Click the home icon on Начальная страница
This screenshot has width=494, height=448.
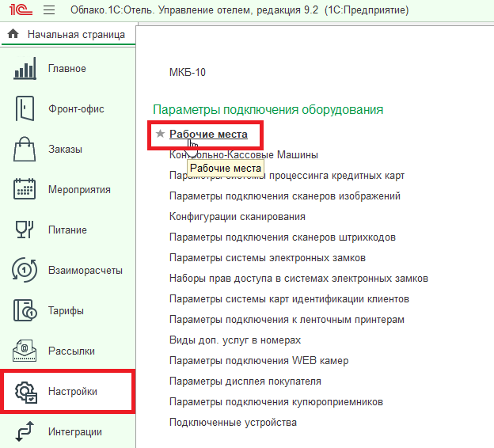point(13,33)
